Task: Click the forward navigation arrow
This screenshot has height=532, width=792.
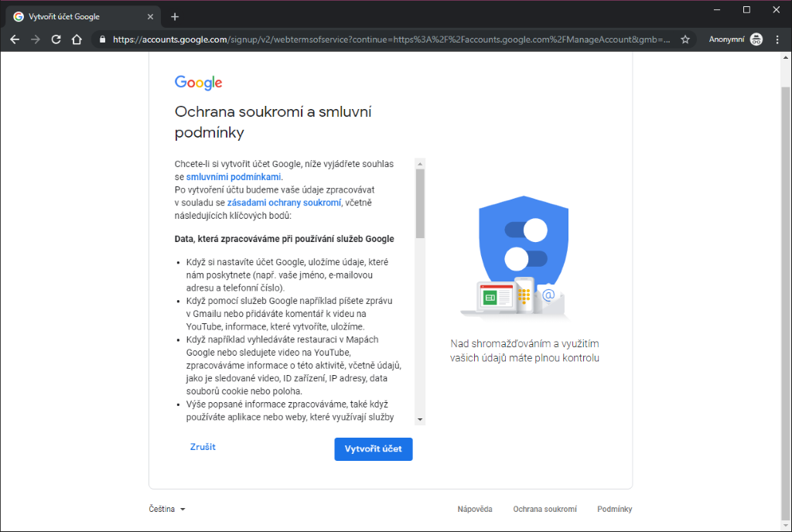Action: pos(36,39)
